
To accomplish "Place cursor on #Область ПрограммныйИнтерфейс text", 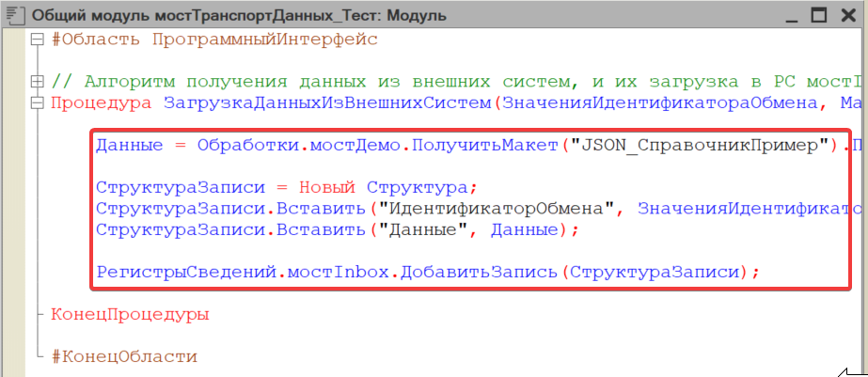I will 214,39.
